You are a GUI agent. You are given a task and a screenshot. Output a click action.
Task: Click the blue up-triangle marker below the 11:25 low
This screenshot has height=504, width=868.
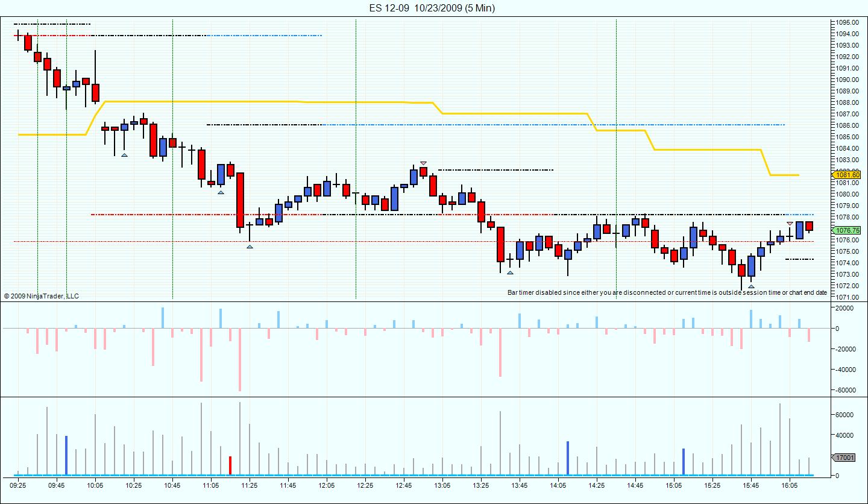click(250, 246)
